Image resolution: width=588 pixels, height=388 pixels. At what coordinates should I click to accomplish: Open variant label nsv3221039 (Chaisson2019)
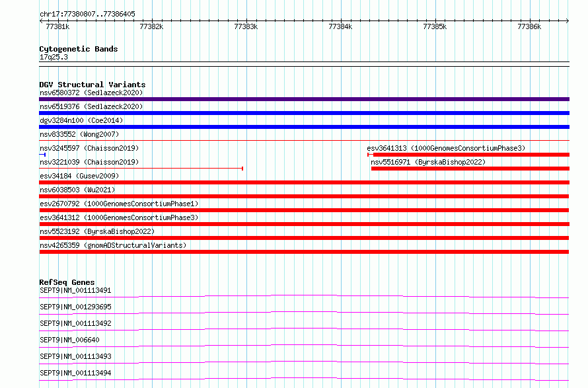89,162
